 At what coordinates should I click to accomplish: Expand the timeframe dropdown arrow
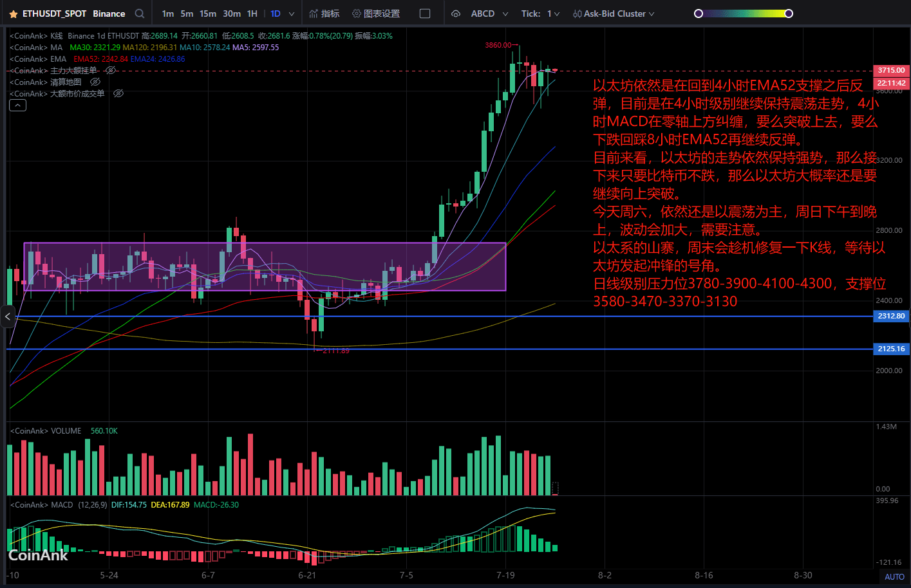click(292, 14)
